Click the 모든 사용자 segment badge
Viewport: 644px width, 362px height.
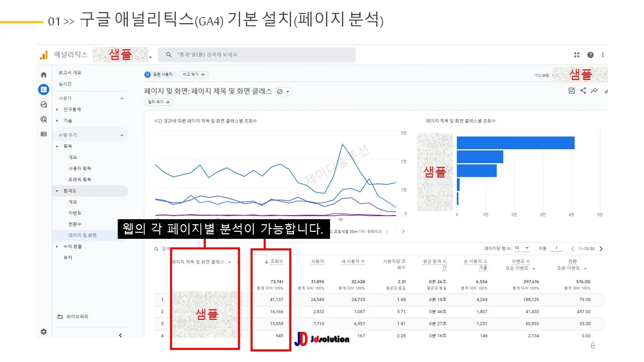[159, 74]
